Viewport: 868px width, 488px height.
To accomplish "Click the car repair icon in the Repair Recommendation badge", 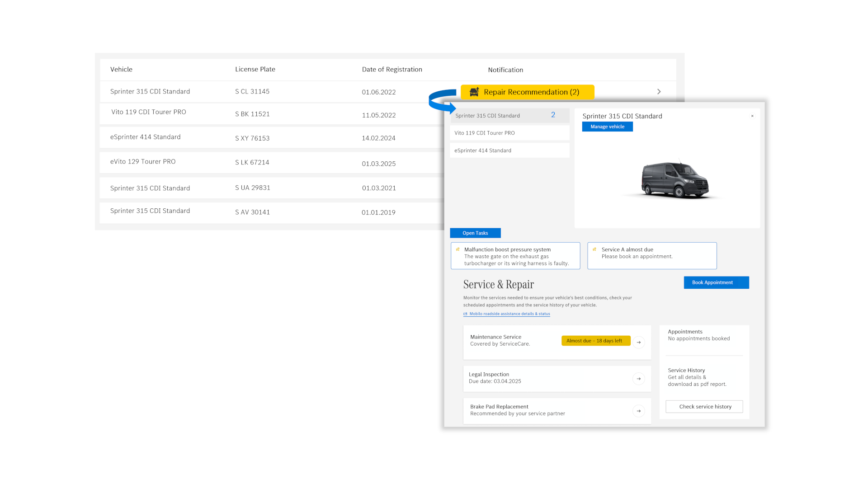I will click(474, 92).
